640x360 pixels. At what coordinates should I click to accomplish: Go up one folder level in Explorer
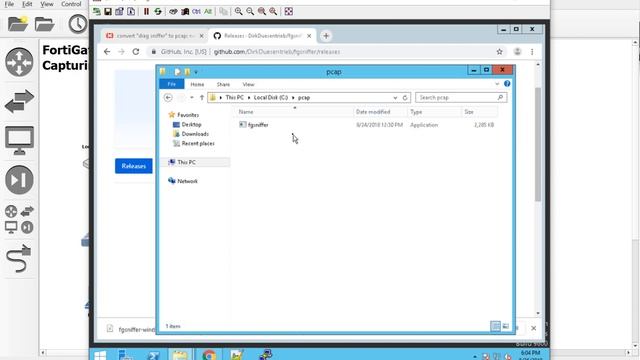tap(202, 98)
